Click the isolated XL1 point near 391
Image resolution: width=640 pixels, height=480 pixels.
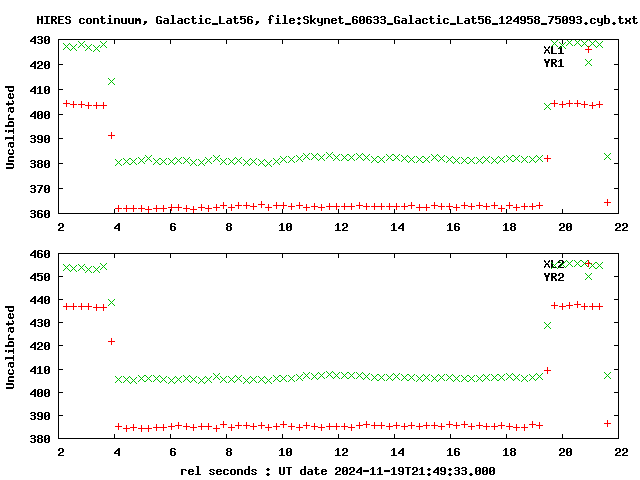click(x=111, y=136)
